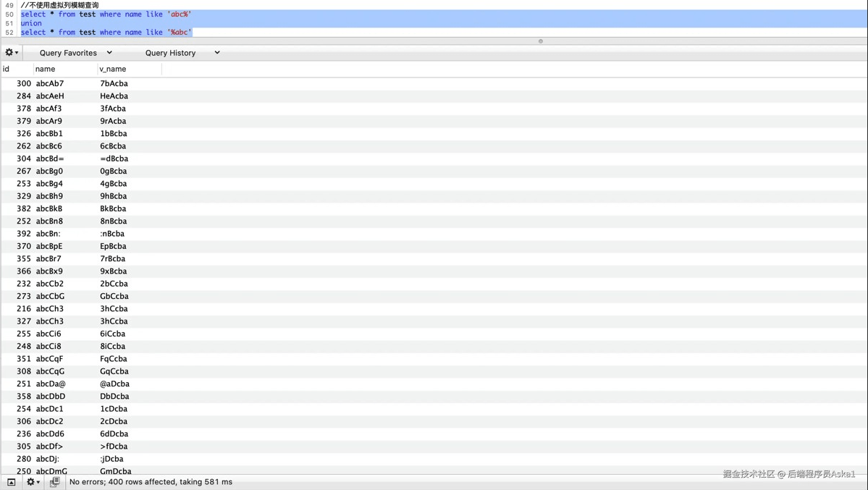Image resolution: width=868 pixels, height=490 pixels.
Task: Expand the Query History dropdown
Action: [182, 53]
